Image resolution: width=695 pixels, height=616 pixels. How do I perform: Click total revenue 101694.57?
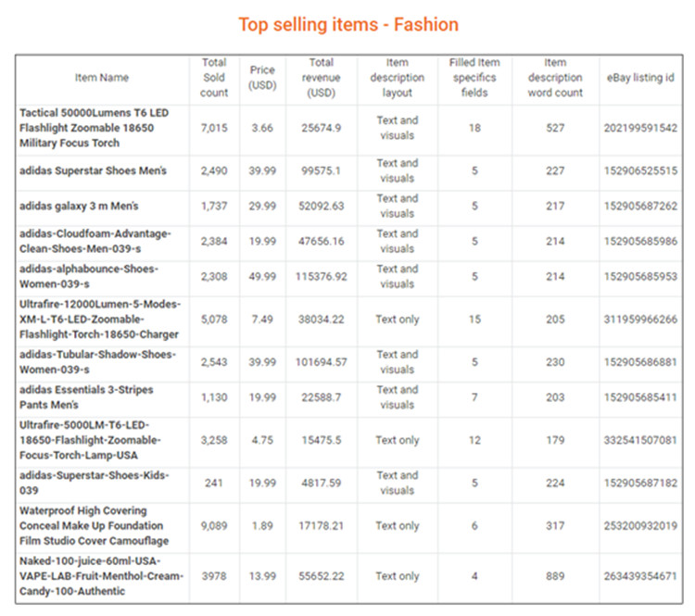[x=322, y=362]
